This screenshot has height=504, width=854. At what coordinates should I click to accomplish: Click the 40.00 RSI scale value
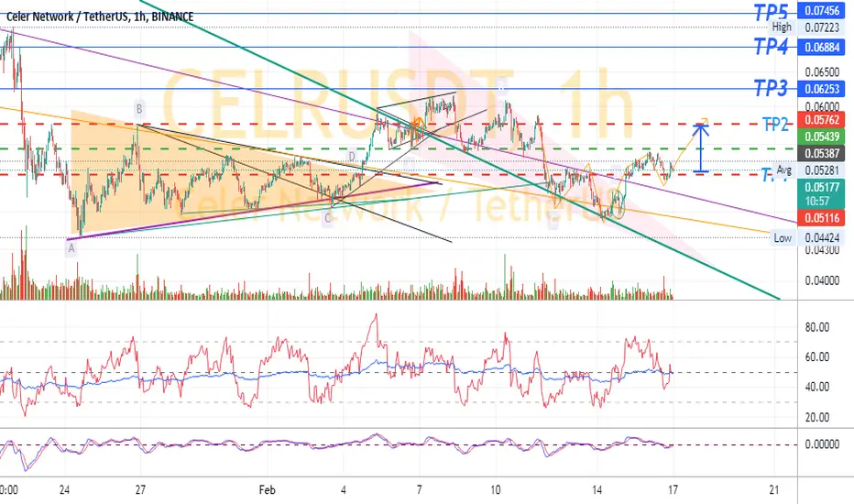817,387
